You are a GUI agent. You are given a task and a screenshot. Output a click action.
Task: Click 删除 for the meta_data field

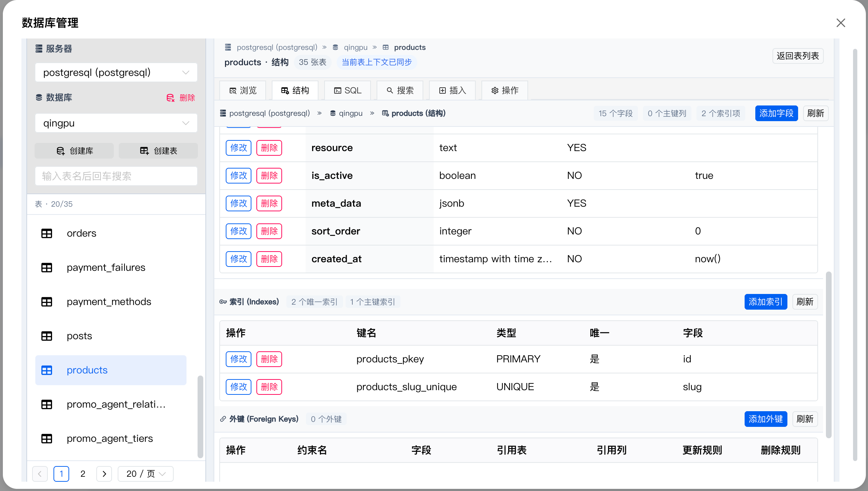269,203
